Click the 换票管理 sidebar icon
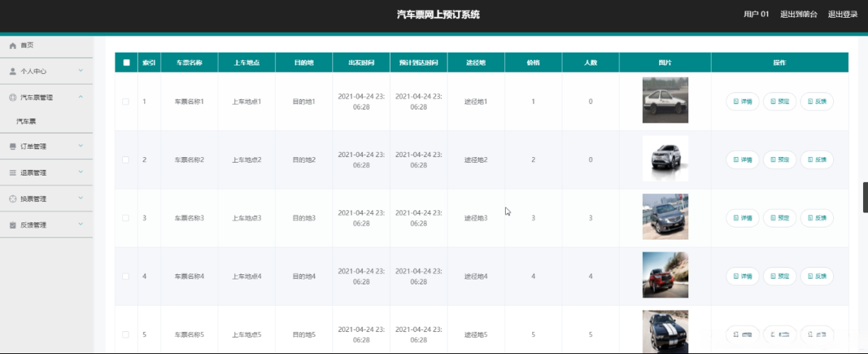868x354 pixels. coord(13,199)
